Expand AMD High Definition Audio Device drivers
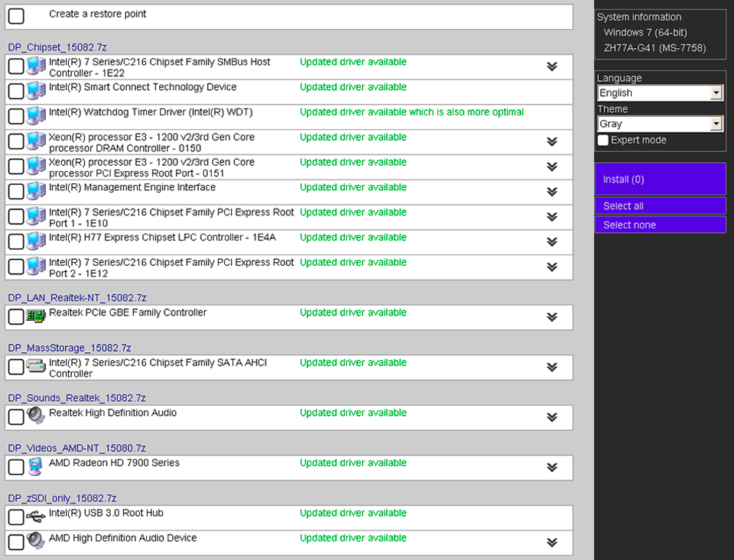The height and width of the screenshot is (560, 734). coord(552,542)
